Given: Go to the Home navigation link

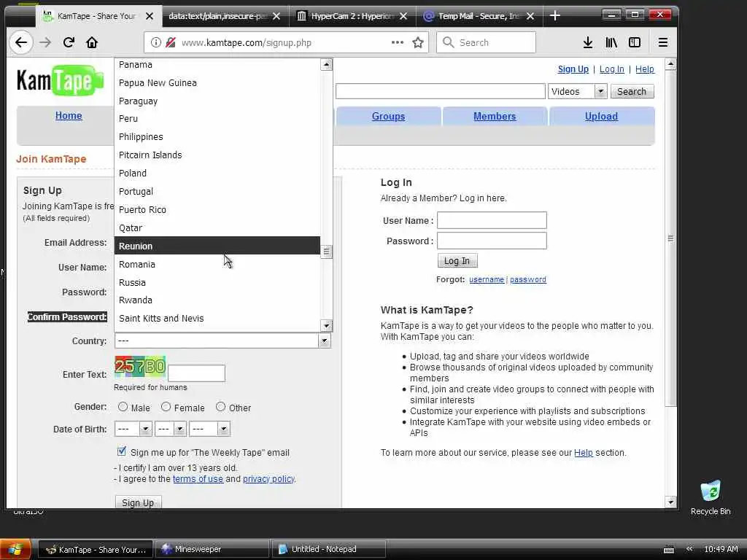Looking at the screenshot, I should [69, 115].
